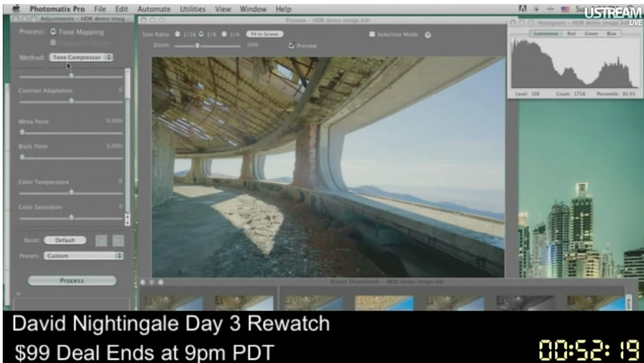Open the Apple menu

(x=16, y=8)
